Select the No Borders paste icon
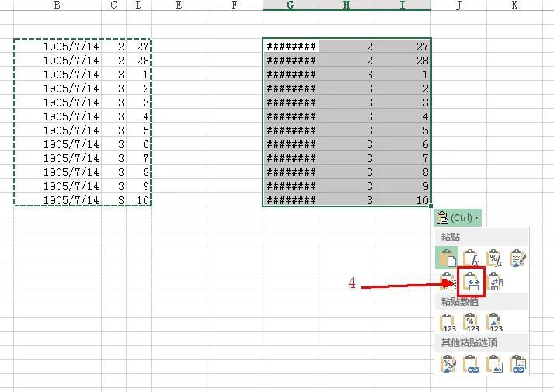This screenshot has width=554, height=392. [448, 282]
